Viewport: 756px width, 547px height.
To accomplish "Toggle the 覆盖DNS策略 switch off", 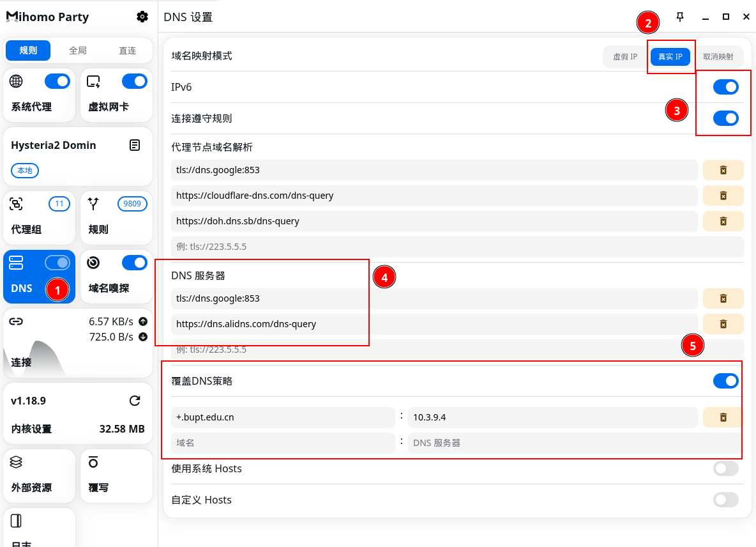I will tap(725, 381).
